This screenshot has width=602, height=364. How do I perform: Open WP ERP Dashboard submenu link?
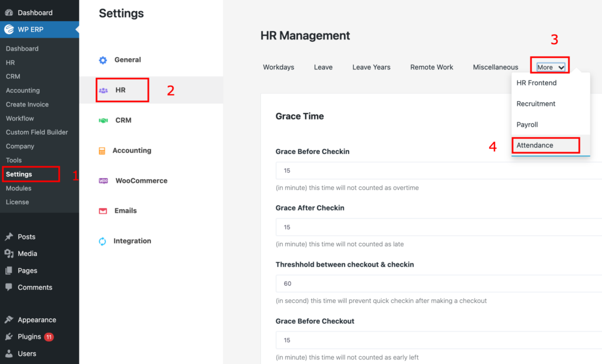click(22, 49)
